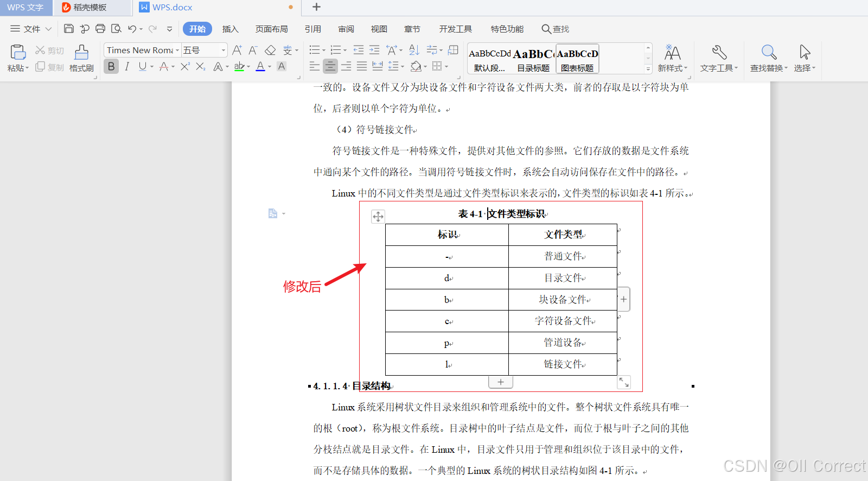Click the table resize handle at bottom right
The width and height of the screenshot is (868, 481).
pos(624,382)
